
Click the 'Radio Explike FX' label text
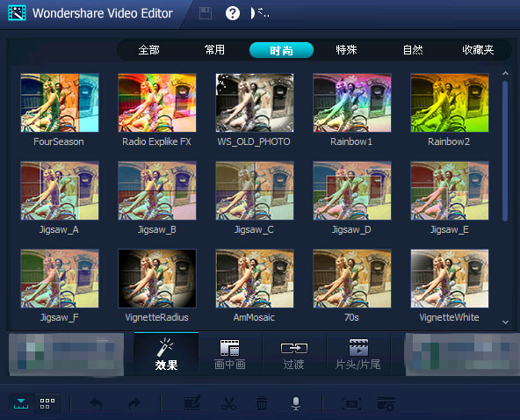[156, 142]
